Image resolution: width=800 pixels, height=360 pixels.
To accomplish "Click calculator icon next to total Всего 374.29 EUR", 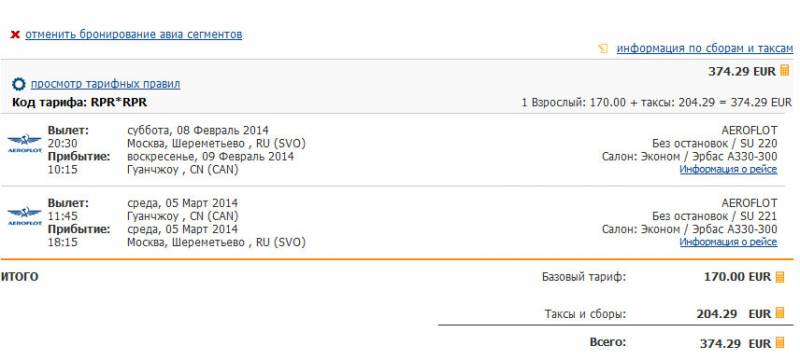I will pos(780,343).
